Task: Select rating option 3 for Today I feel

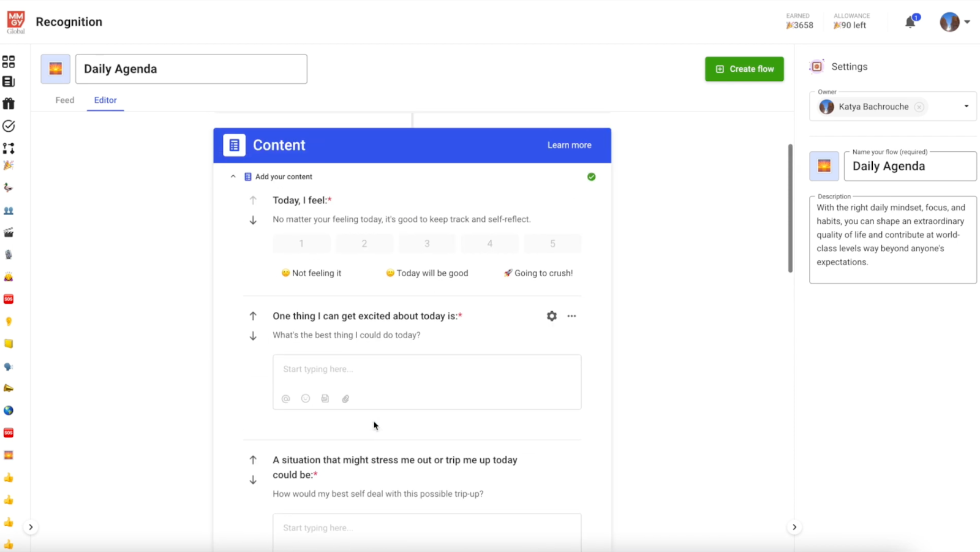Action: click(x=426, y=243)
